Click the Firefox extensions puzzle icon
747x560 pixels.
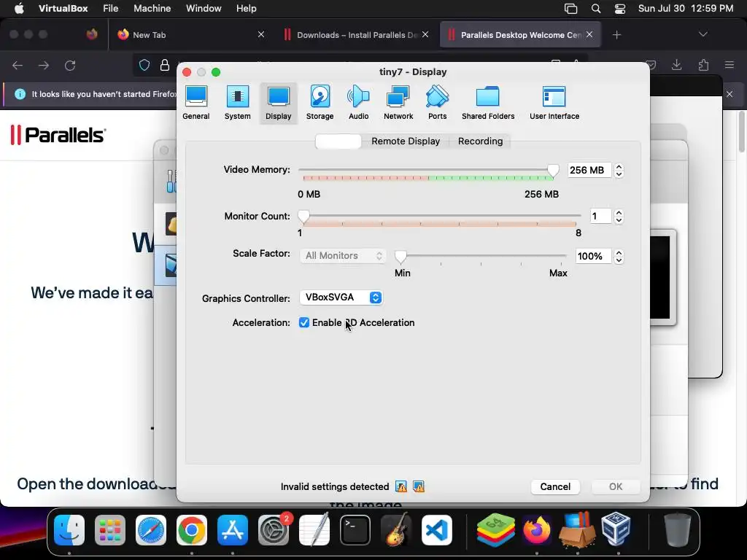703,65
